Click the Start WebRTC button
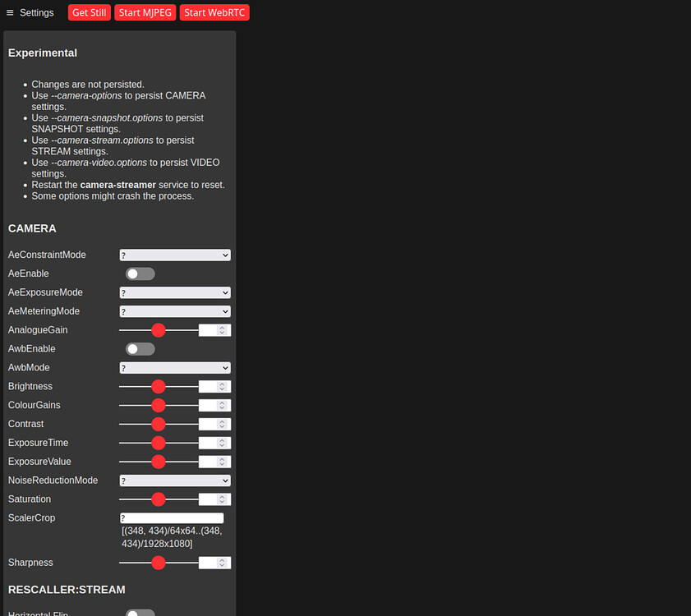This screenshot has height=616, width=691. [214, 12]
